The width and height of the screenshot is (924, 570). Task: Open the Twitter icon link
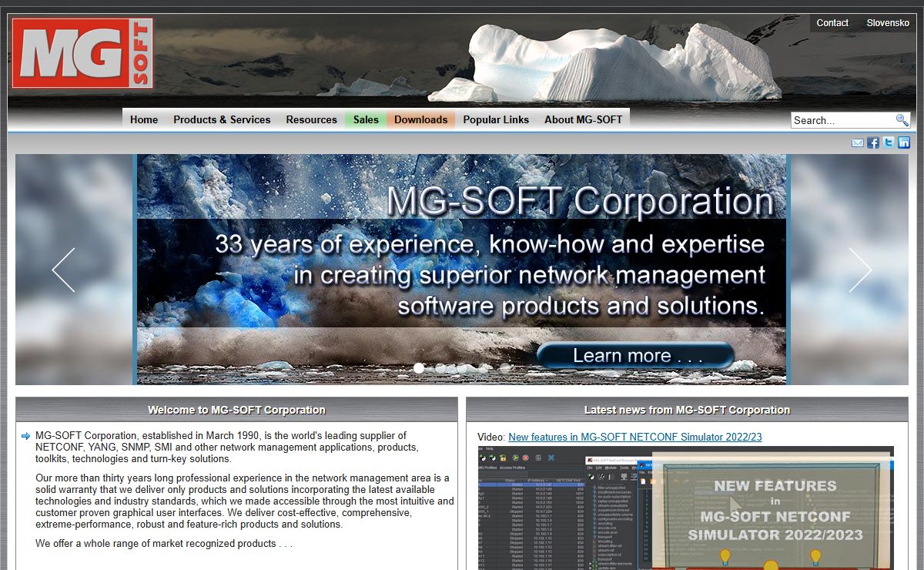[x=889, y=142]
